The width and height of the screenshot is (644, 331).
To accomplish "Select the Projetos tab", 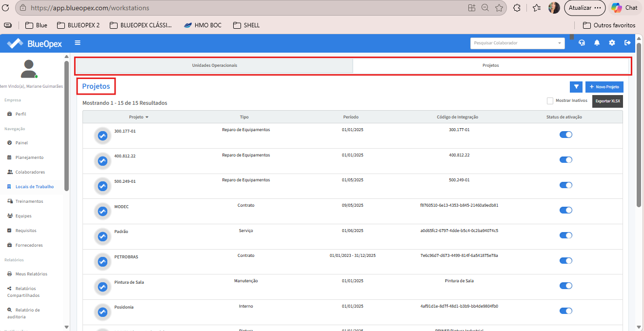I will (x=491, y=65).
